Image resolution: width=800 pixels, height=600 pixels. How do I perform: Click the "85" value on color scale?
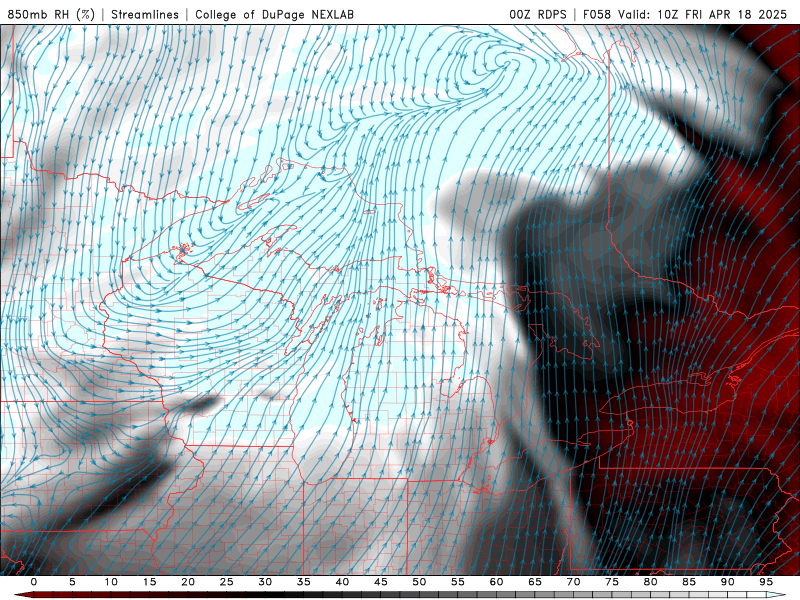click(x=689, y=582)
